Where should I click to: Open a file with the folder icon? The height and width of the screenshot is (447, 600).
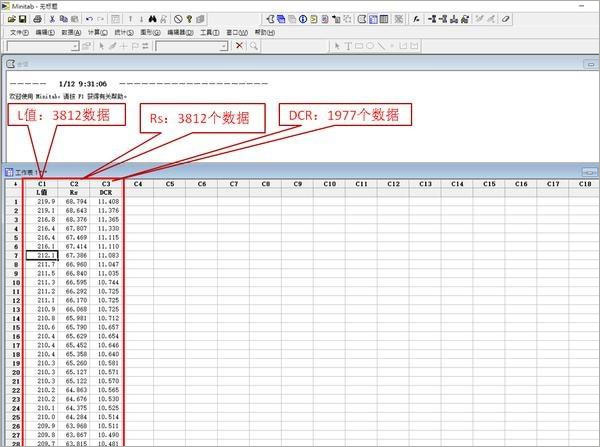tap(11, 19)
